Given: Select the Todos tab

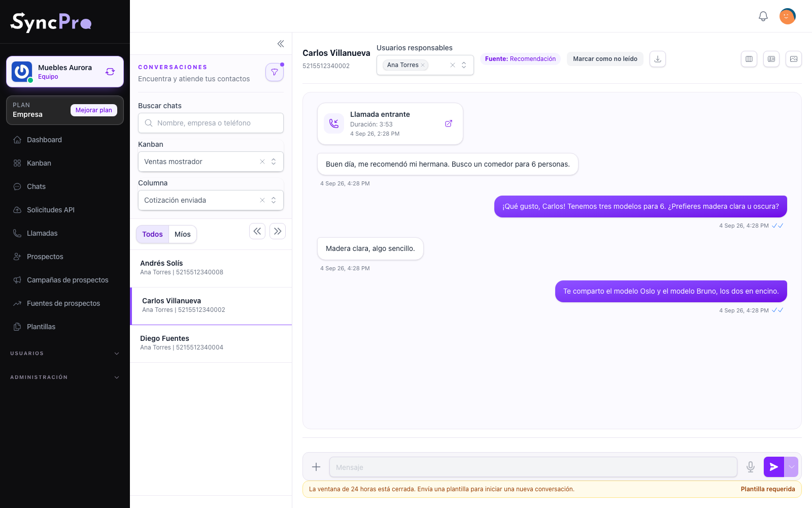Looking at the screenshot, I should pyautogui.click(x=152, y=234).
